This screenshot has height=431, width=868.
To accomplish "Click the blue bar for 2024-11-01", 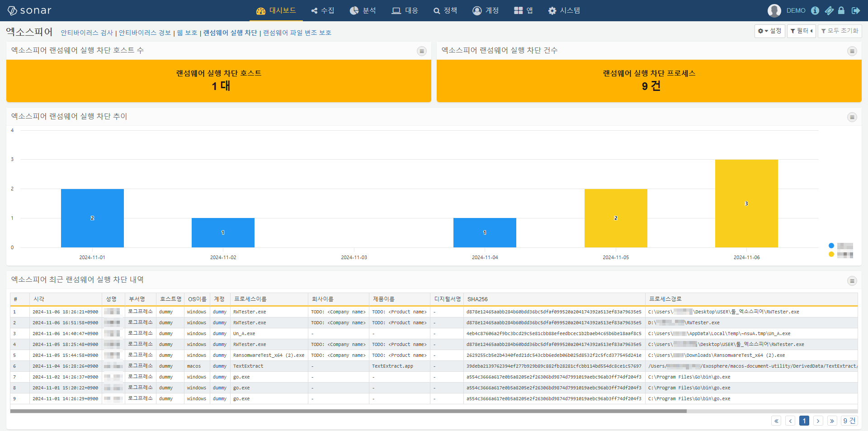I will pos(92,218).
